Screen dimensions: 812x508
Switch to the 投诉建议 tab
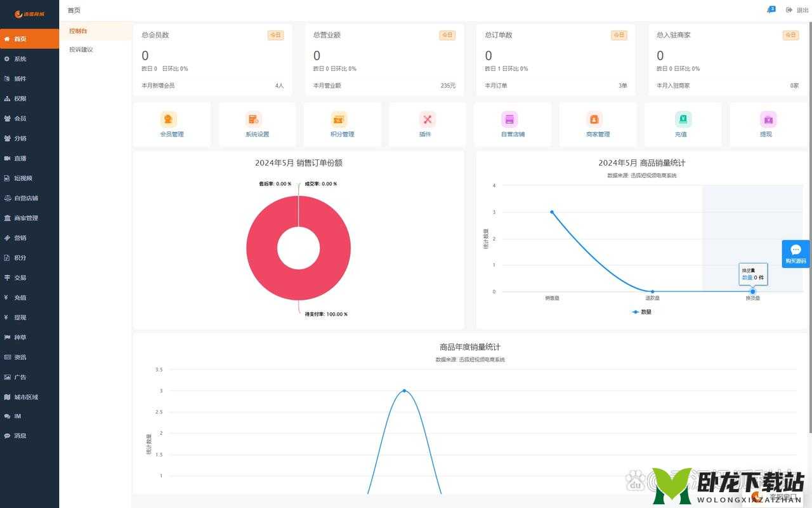click(95, 50)
